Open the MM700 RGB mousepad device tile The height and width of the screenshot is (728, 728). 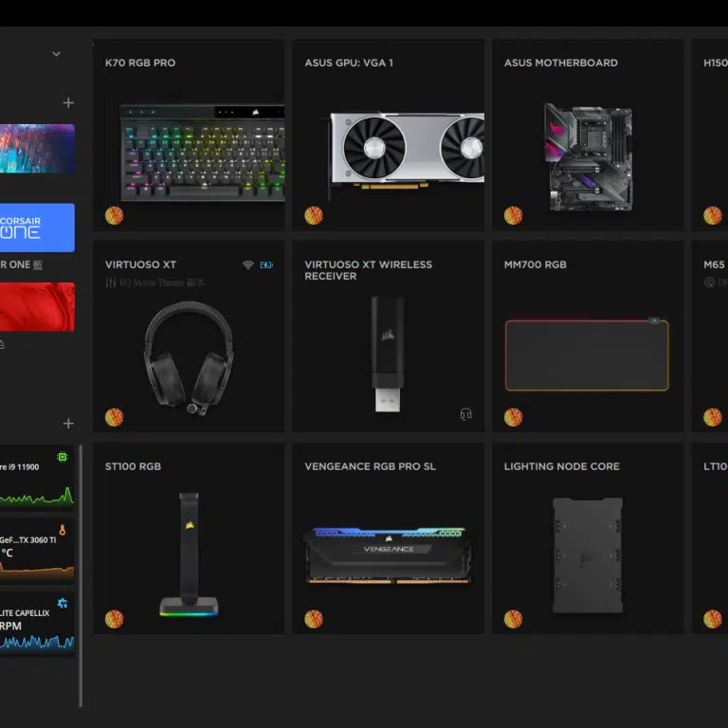click(587, 337)
